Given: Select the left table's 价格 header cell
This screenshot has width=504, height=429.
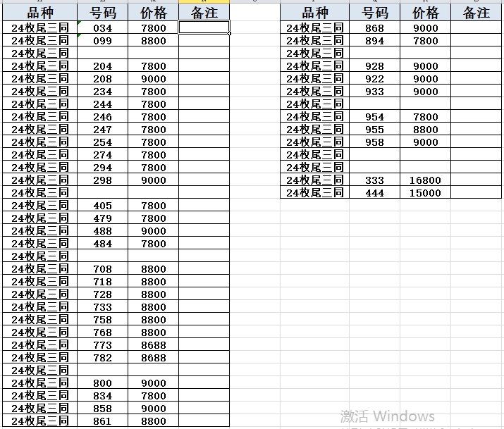Looking at the screenshot, I should (153, 13).
